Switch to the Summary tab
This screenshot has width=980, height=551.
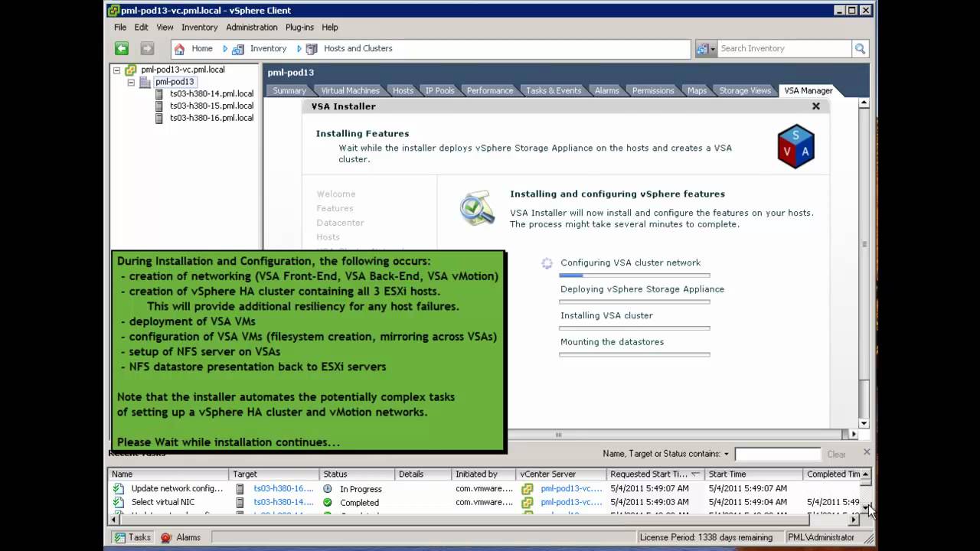tap(289, 90)
